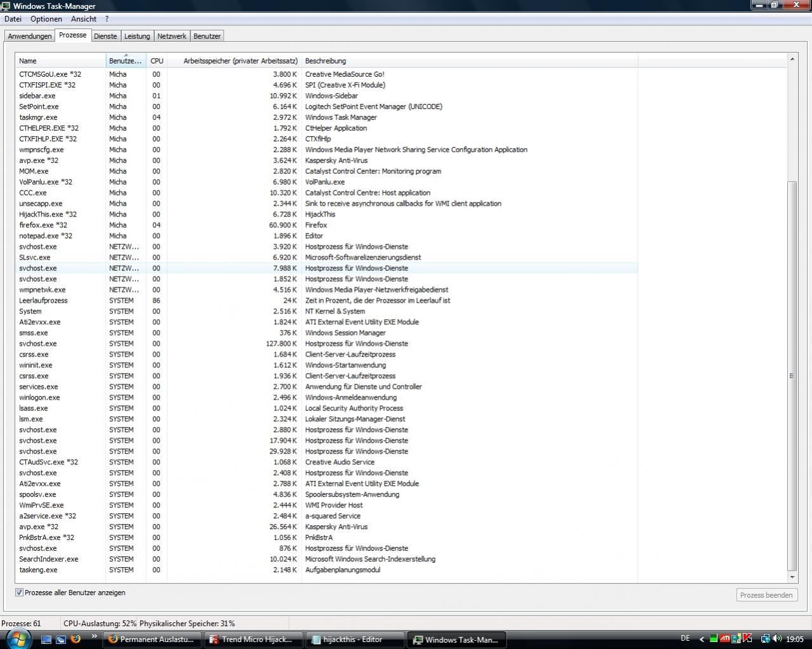Select the winlogon.exe process
Image resolution: width=812 pixels, height=649 pixels.
tap(326, 398)
